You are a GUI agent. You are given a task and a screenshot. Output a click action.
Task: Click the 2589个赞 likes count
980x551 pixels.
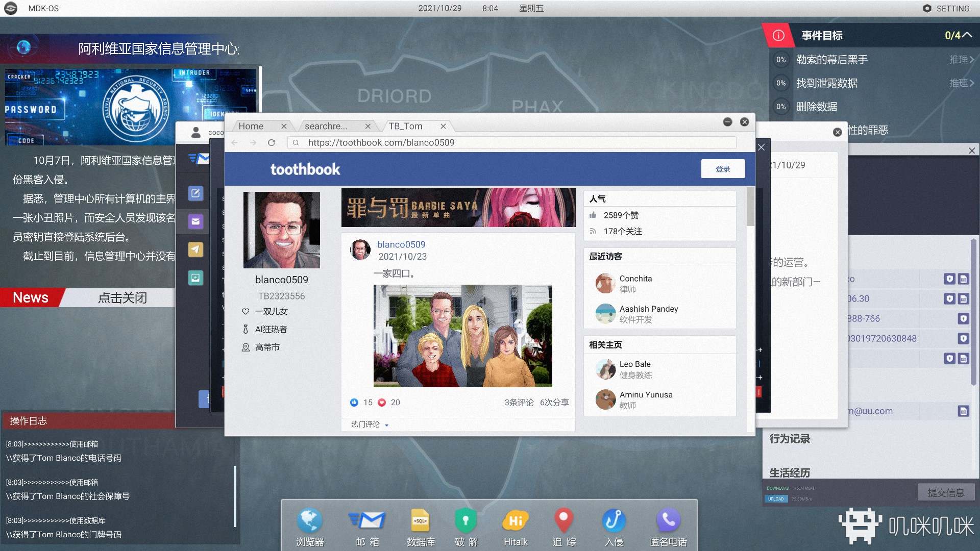(x=621, y=215)
